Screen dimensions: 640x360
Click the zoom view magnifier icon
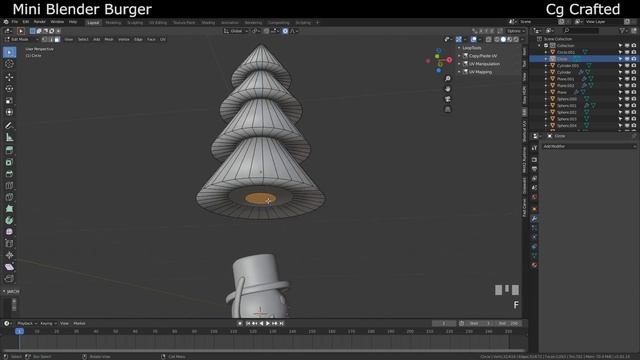click(448, 78)
